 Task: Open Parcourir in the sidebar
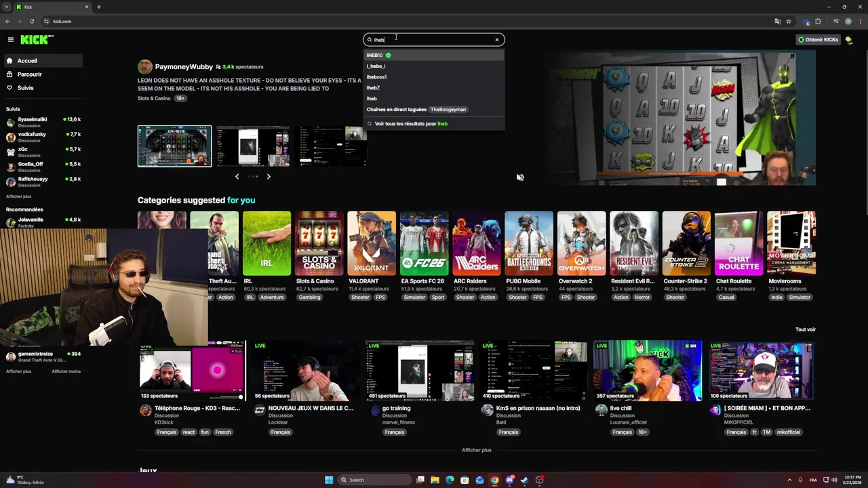[42, 74]
